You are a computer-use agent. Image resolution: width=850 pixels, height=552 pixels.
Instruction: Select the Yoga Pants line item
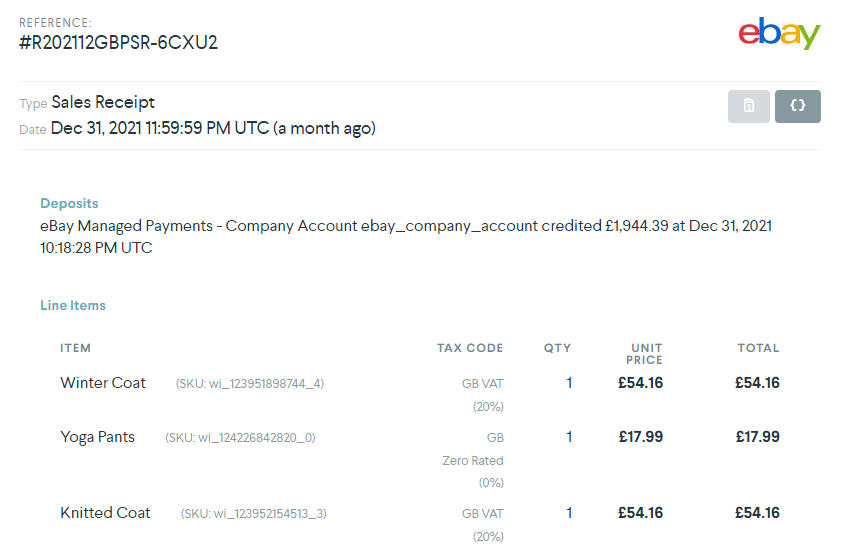97,437
